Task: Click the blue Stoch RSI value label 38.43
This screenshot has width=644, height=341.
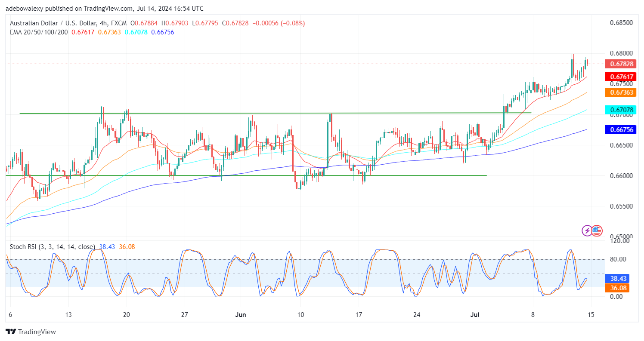Action: click(x=617, y=279)
